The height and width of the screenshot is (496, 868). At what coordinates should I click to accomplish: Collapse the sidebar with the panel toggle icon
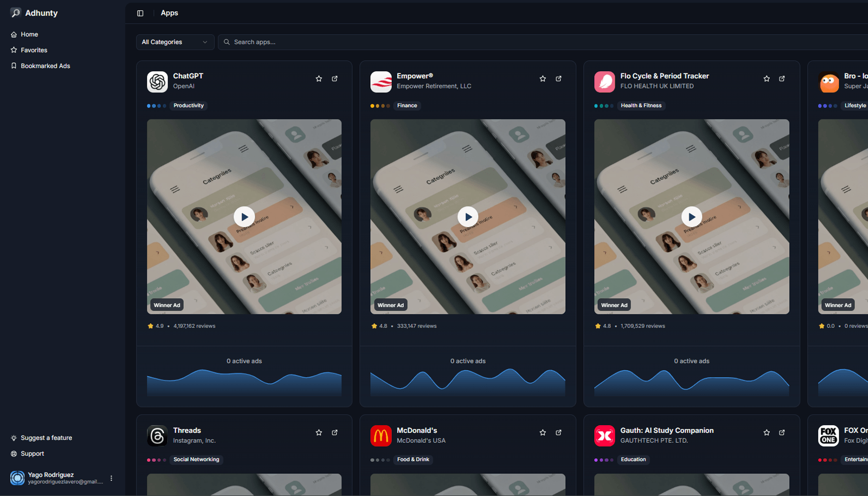[x=140, y=13]
